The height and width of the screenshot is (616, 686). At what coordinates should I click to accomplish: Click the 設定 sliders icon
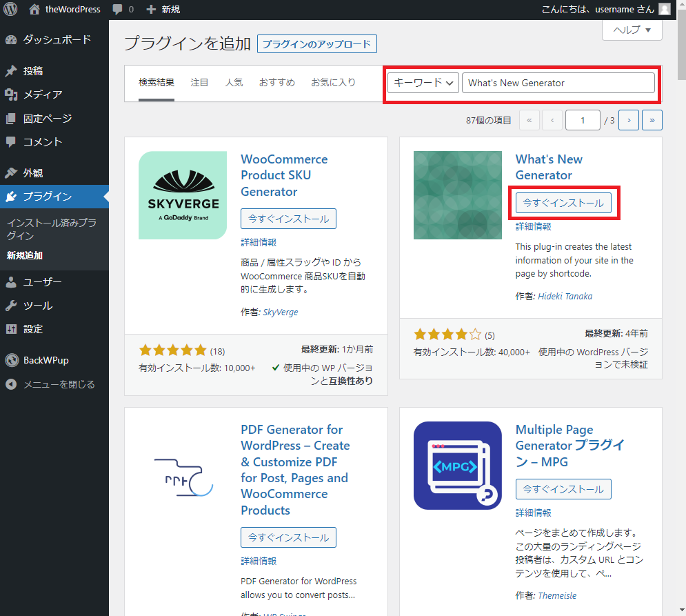pos(11,329)
